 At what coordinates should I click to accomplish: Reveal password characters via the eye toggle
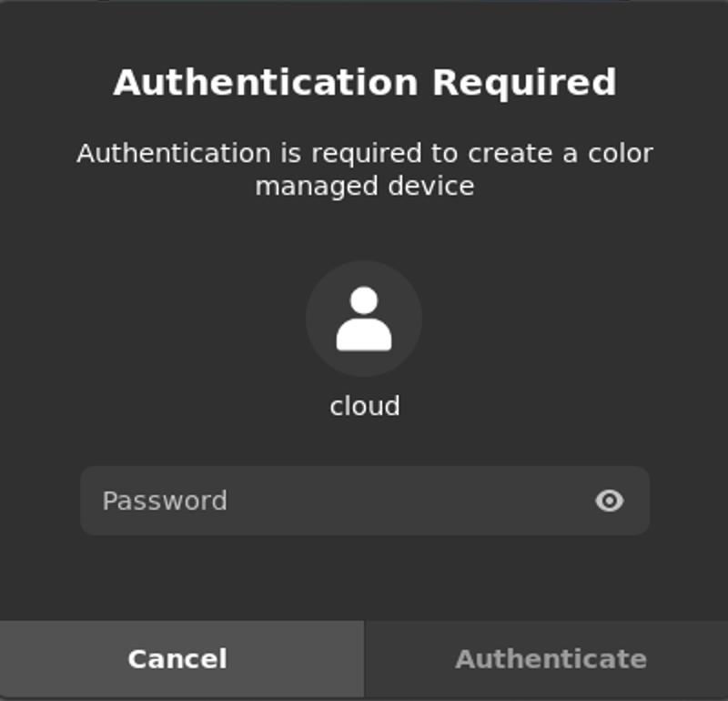(609, 501)
